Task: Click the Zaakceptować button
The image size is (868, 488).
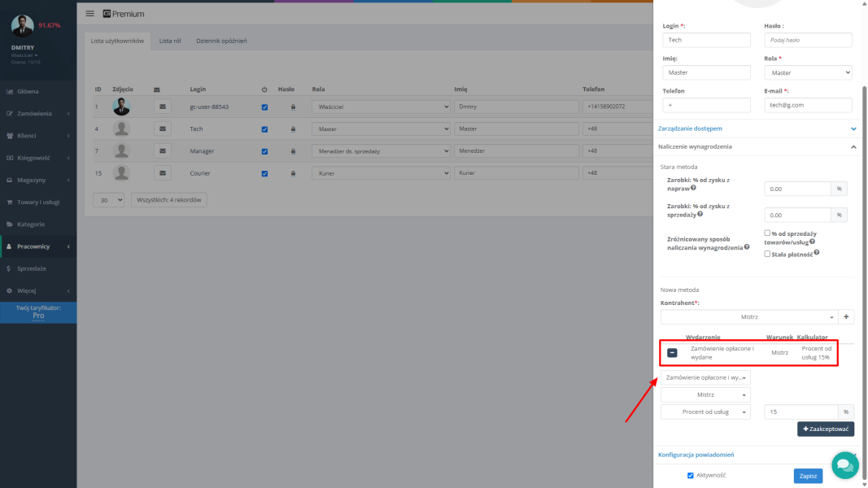Action: [x=825, y=429]
